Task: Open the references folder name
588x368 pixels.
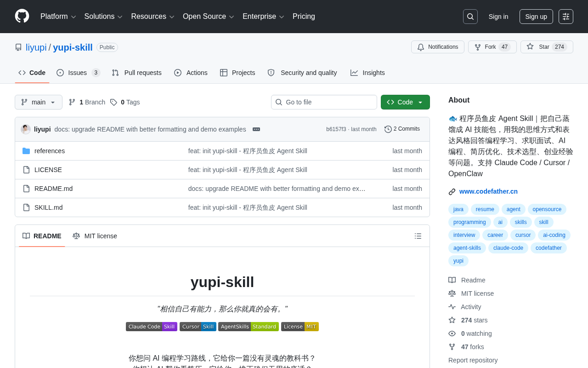Action: click(50, 151)
